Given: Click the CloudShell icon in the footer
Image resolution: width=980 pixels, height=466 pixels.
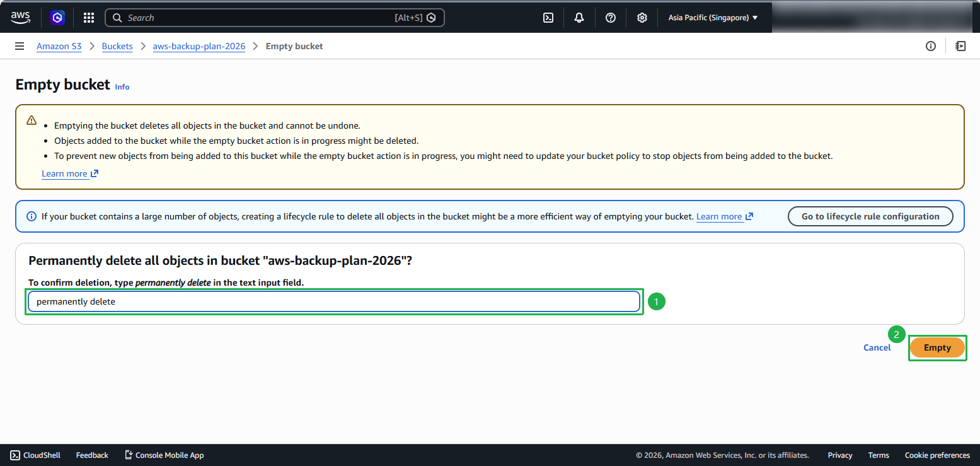Looking at the screenshot, I should click(x=15, y=455).
